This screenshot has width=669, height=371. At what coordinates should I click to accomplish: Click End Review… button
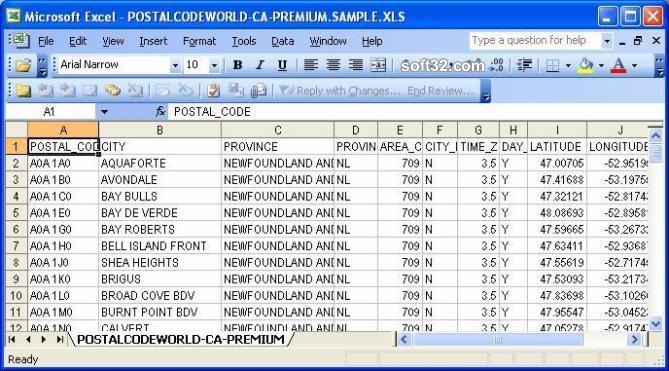coord(440,90)
